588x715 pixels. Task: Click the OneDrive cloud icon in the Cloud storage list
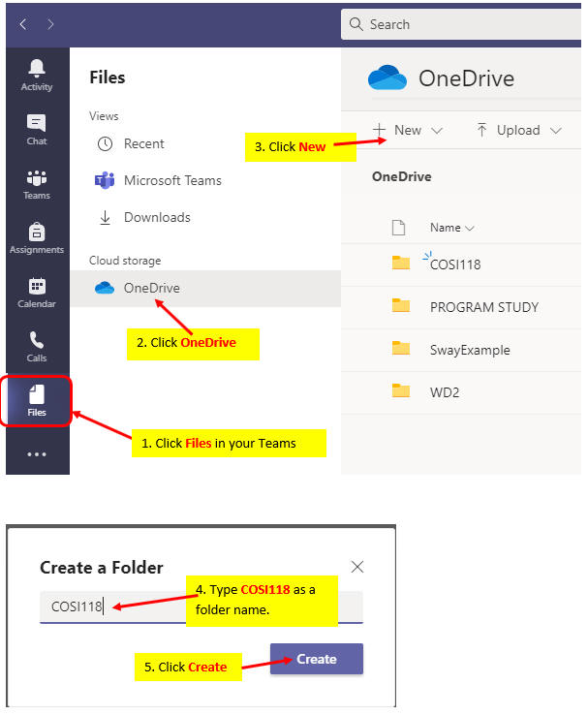click(x=105, y=288)
